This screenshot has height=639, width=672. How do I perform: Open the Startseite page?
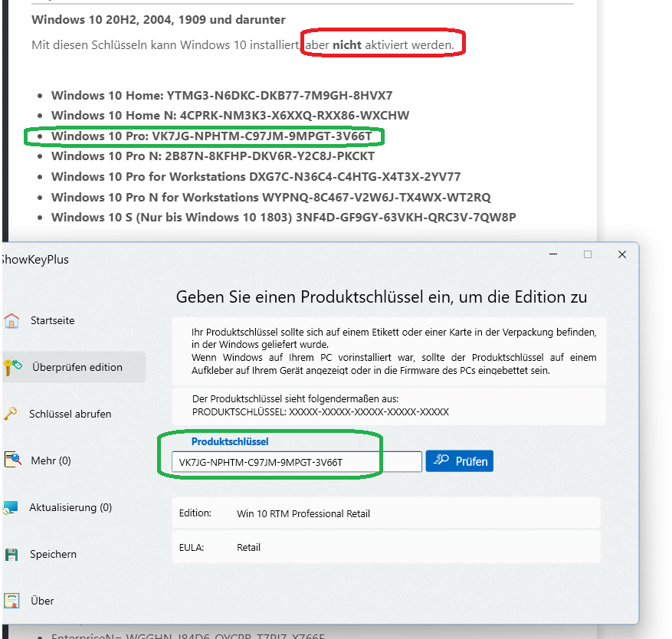[x=52, y=320]
